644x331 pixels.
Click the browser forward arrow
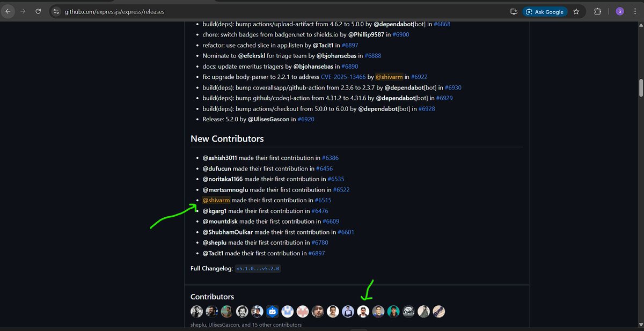[x=23, y=11]
